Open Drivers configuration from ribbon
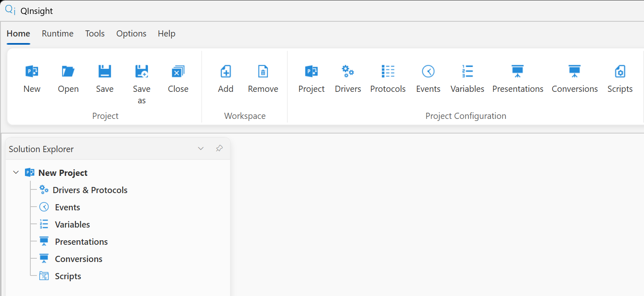This screenshot has height=296, width=644. click(348, 72)
